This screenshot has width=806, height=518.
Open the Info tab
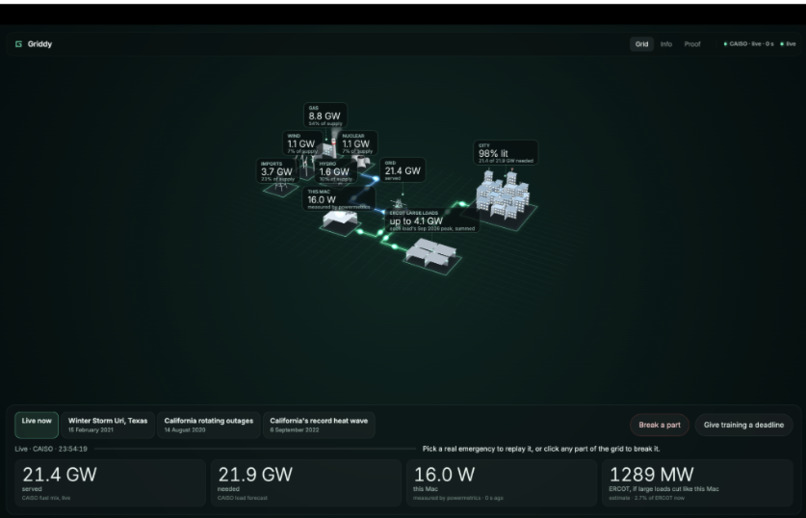pos(666,44)
